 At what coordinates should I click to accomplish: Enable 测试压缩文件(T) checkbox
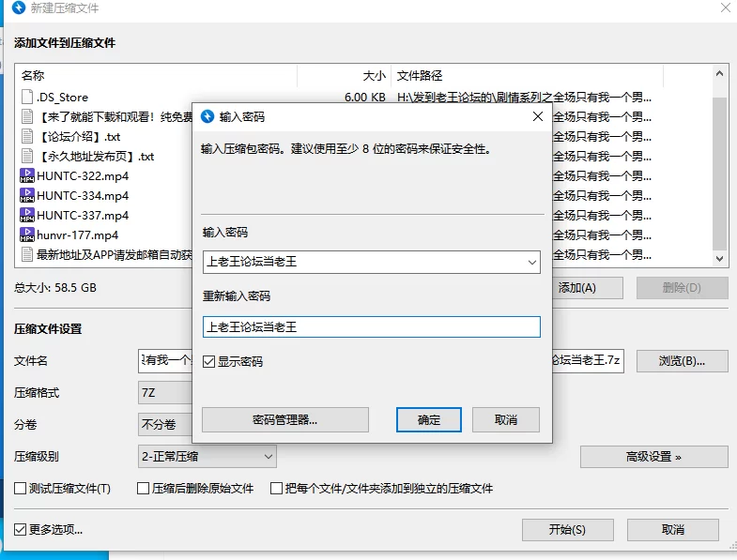[x=21, y=489]
